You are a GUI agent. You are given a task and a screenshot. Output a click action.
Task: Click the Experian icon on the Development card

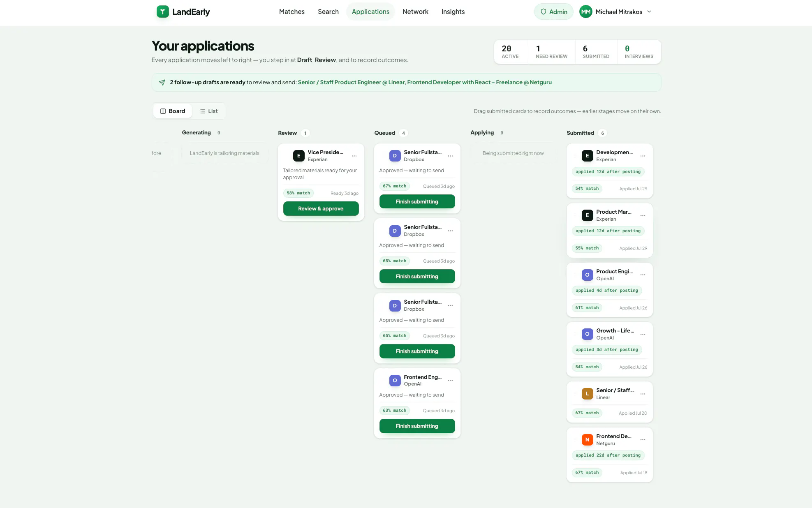587,156
